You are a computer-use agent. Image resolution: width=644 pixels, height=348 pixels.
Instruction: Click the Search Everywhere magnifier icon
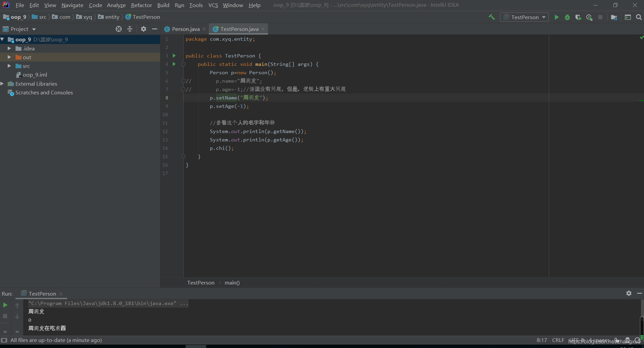639,17
